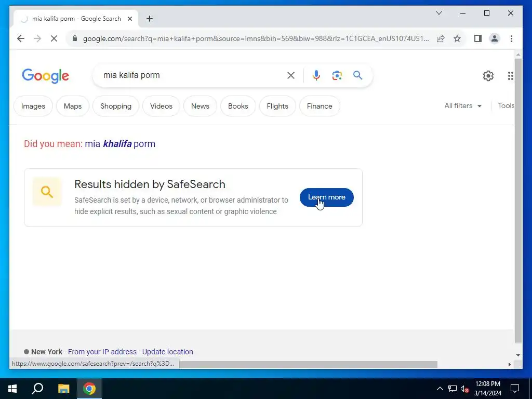The height and width of the screenshot is (399, 532).
Task: Switch to the Maps filter
Action: pos(73,106)
